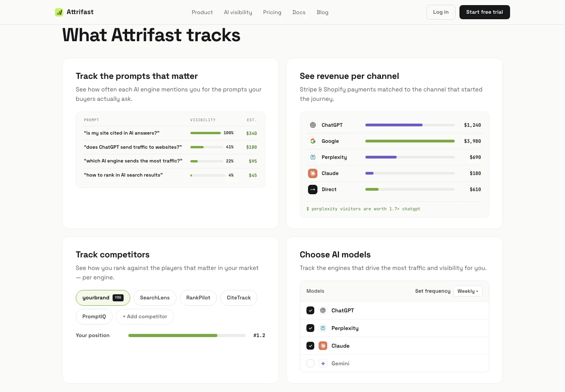565x392 pixels.
Task: Click the Google revenue bar
Action: click(410, 141)
